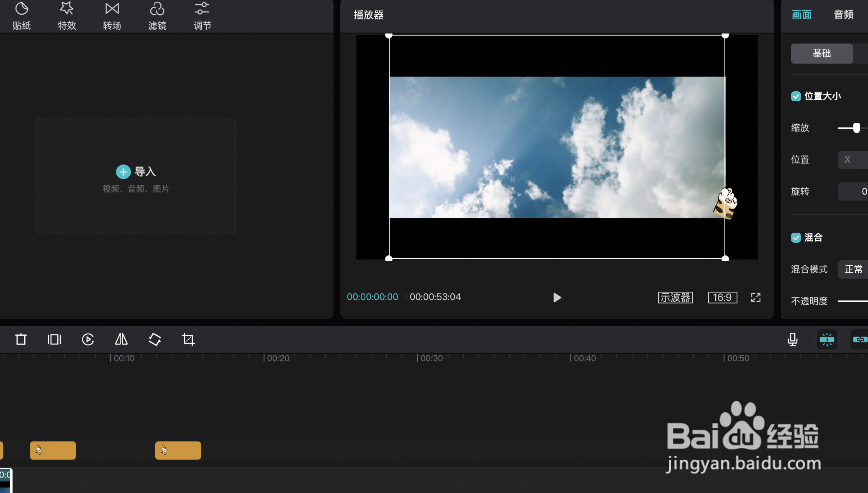
Task: Open the 混合模式 dropdown showing 正常
Action: pyautogui.click(x=853, y=269)
